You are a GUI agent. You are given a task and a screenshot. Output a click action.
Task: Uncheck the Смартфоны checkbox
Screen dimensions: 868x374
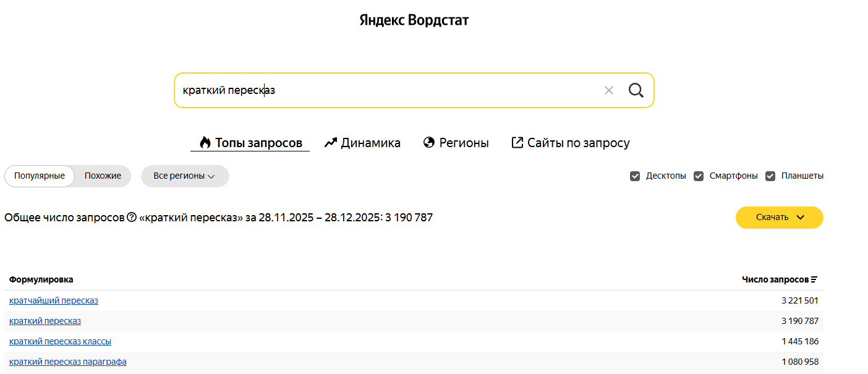(x=699, y=176)
